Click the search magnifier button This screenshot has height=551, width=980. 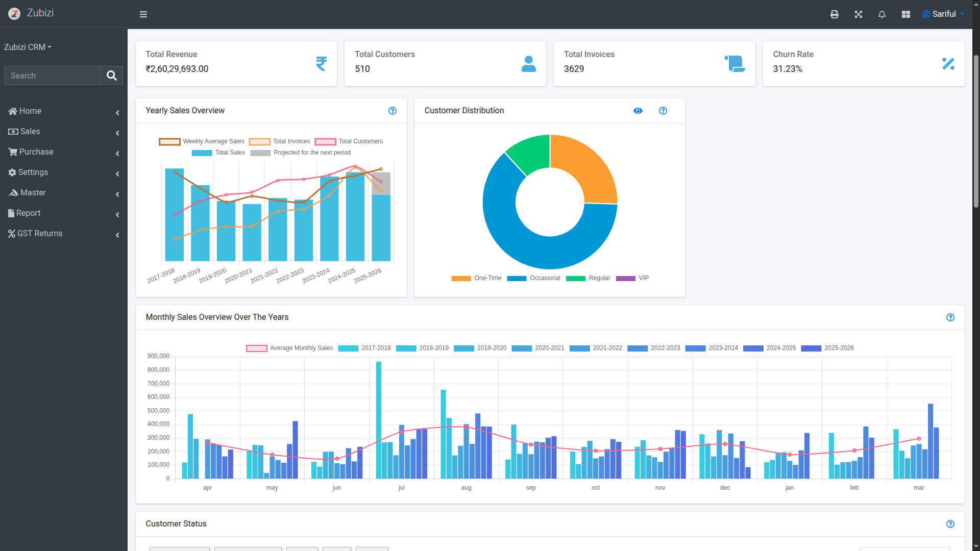112,76
